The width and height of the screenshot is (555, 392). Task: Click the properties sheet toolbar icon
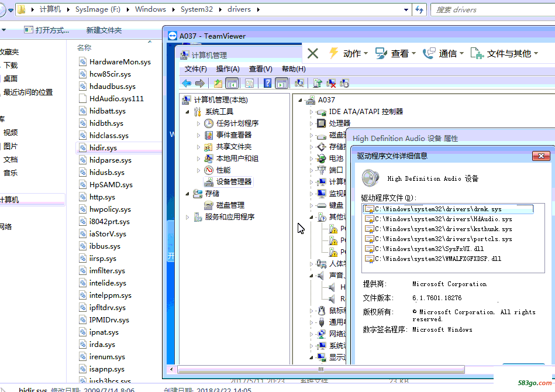pyautogui.click(x=250, y=84)
